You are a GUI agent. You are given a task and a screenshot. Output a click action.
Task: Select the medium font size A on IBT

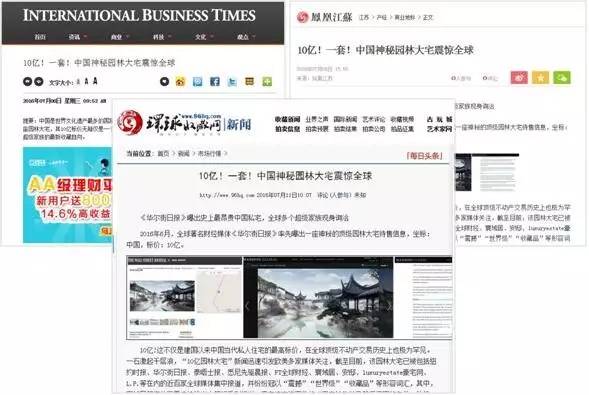click(86, 81)
